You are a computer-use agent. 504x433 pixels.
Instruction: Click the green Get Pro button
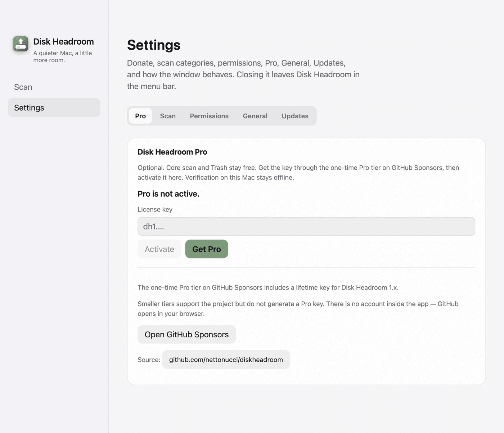click(207, 249)
